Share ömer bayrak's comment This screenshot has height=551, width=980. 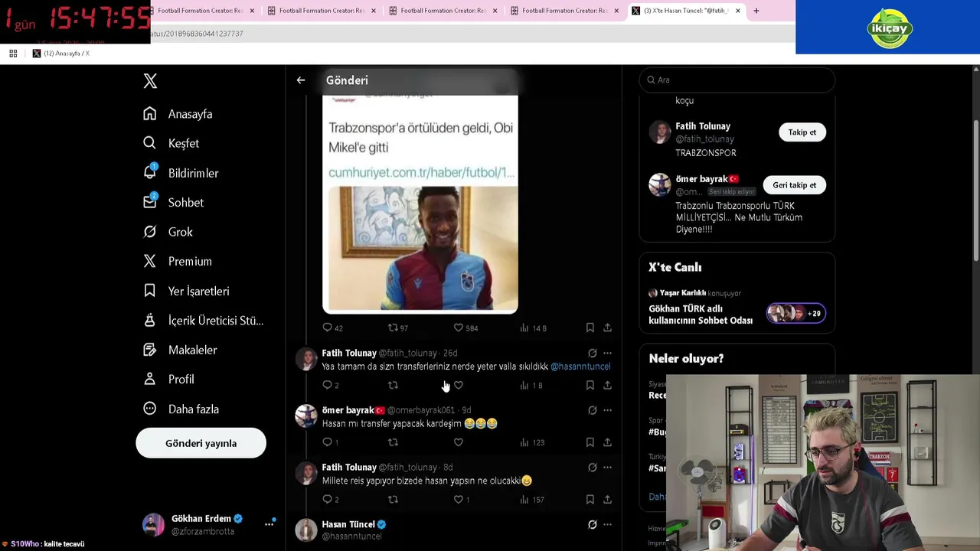pyautogui.click(x=607, y=442)
